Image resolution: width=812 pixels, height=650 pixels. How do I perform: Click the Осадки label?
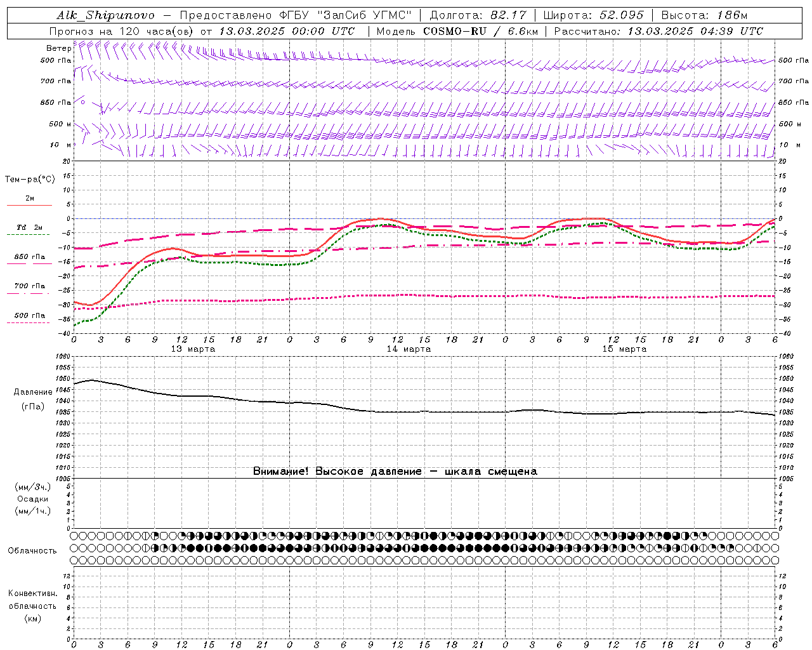pos(33,499)
